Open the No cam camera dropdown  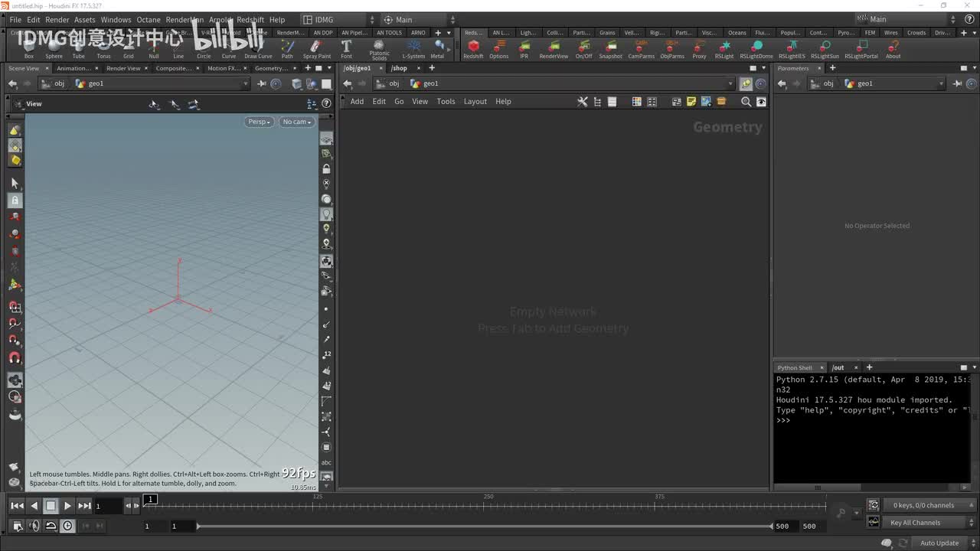[296, 122]
